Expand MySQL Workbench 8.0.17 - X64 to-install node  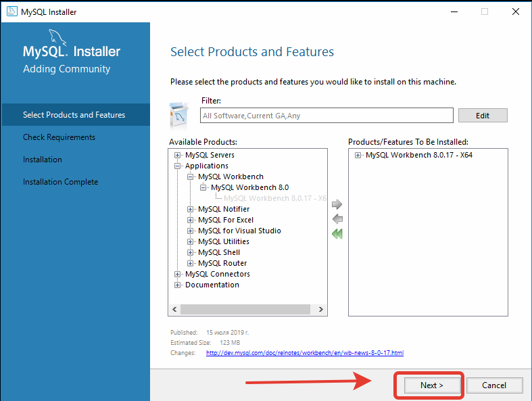[358, 155]
